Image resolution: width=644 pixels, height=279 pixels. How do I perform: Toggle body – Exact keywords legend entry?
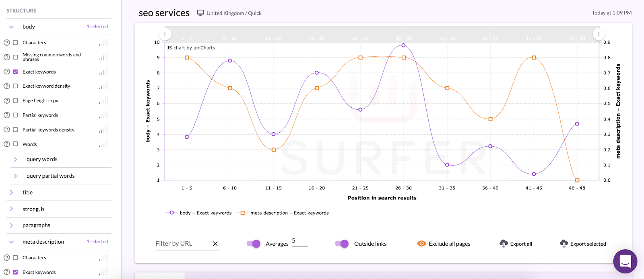[x=198, y=213]
